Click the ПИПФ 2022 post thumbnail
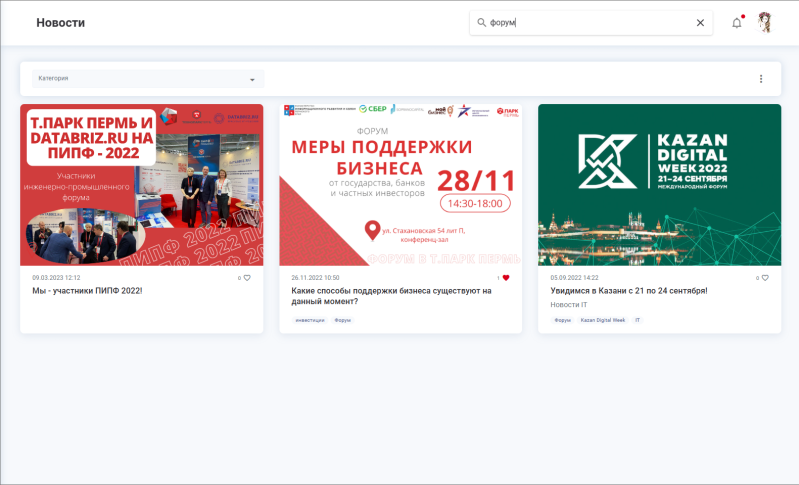 coord(142,185)
